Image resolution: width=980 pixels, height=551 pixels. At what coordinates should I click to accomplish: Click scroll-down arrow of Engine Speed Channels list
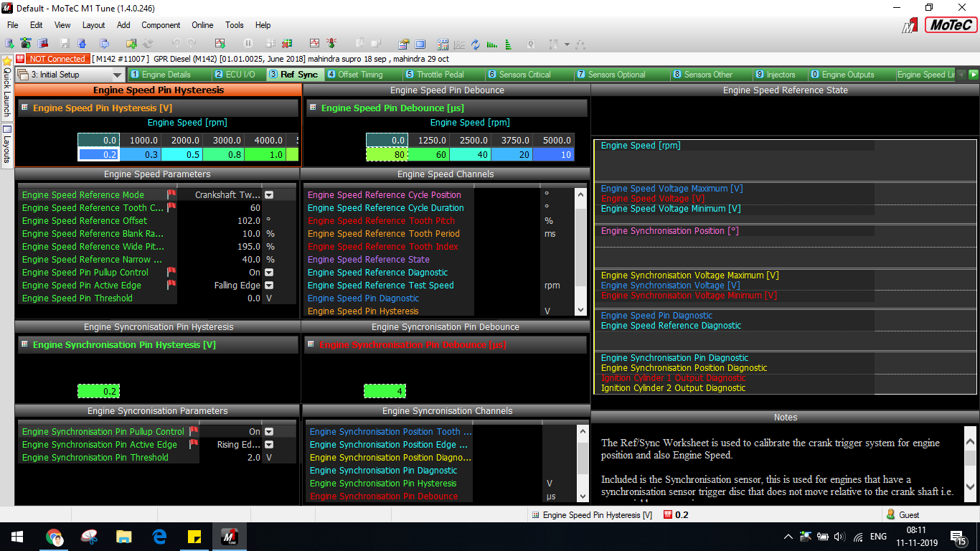point(581,310)
